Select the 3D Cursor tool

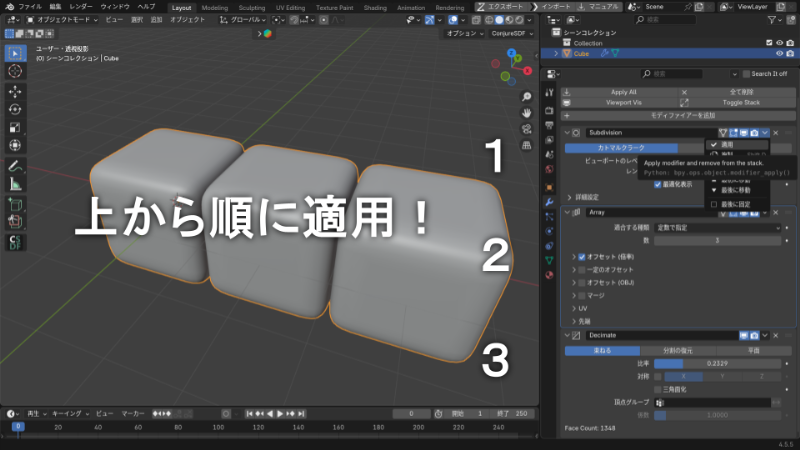pos(15,71)
